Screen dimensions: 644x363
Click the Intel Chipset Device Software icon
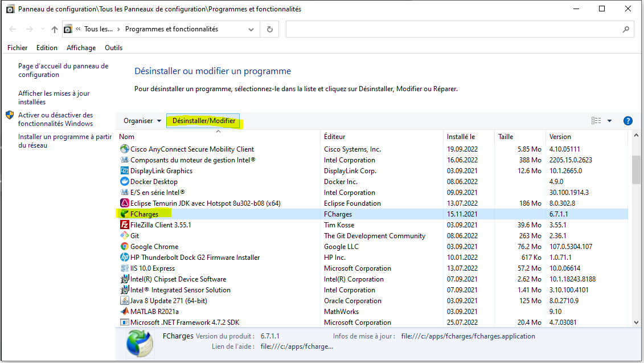pyautogui.click(x=125, y=279)
